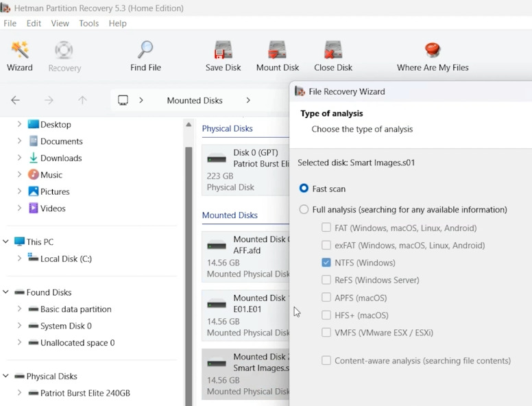The image size is (532, 406).
Task: Click Mounted Disks in the address breadcrumb
Action: click(x=195, y=101)
